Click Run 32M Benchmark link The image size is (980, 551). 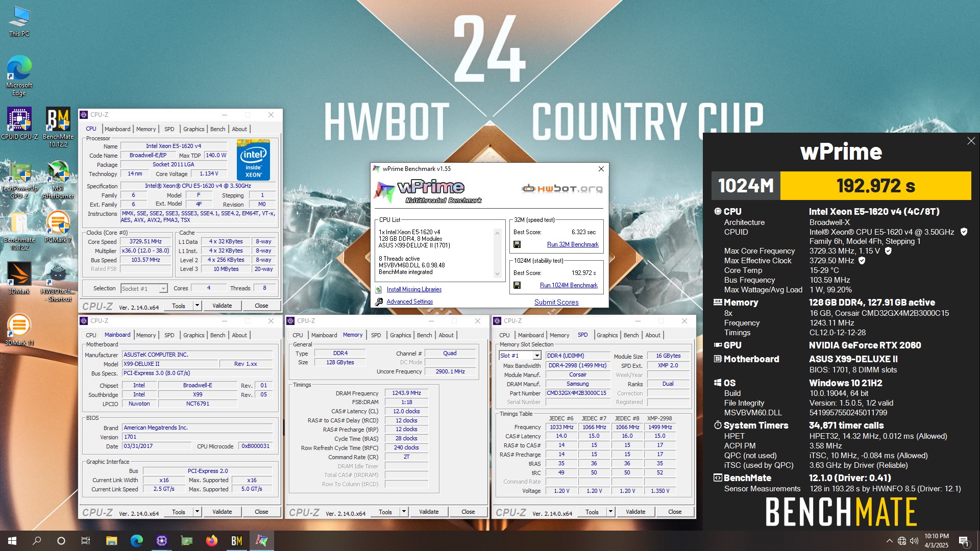[573, 244]
